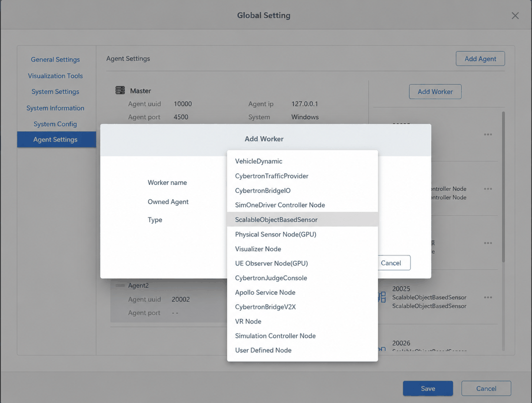Click the Agent2 name
This screenshot has height=403, width=532.
138,285
